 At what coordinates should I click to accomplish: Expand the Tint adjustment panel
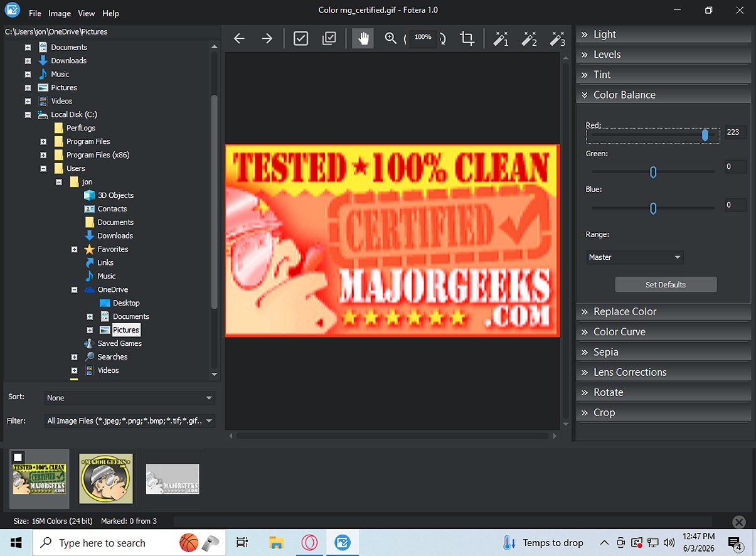pos(664,75)
